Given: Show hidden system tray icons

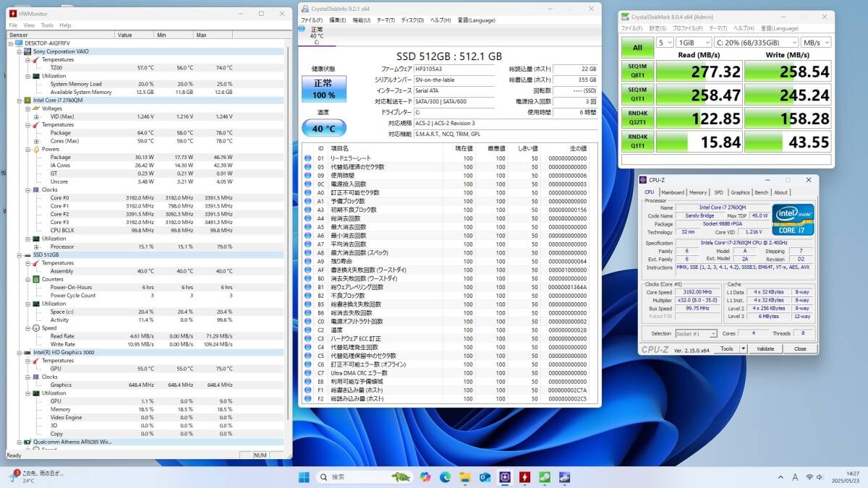Looking at the screenshot, I should pyautogui.click(x=780, y=477).
